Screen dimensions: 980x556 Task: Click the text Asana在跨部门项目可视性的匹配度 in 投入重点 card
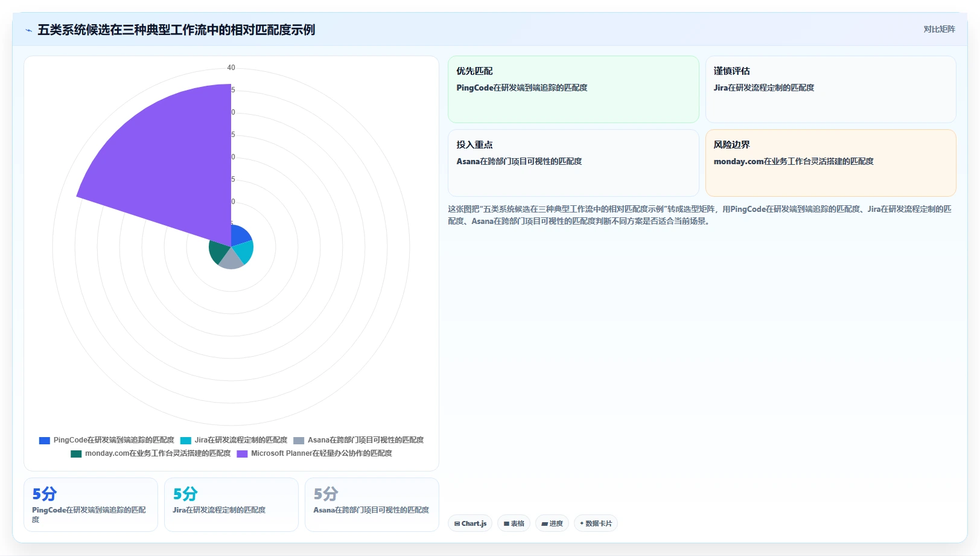519,161
